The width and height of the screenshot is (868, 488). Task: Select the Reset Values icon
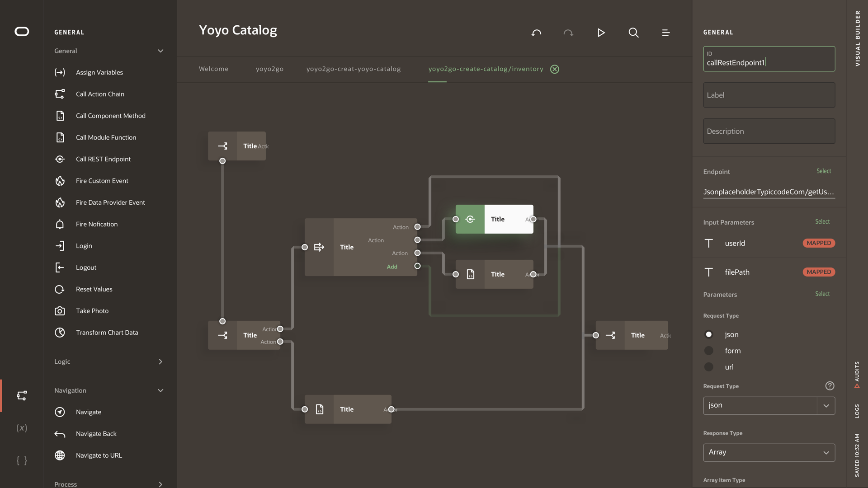pos(60,289)
